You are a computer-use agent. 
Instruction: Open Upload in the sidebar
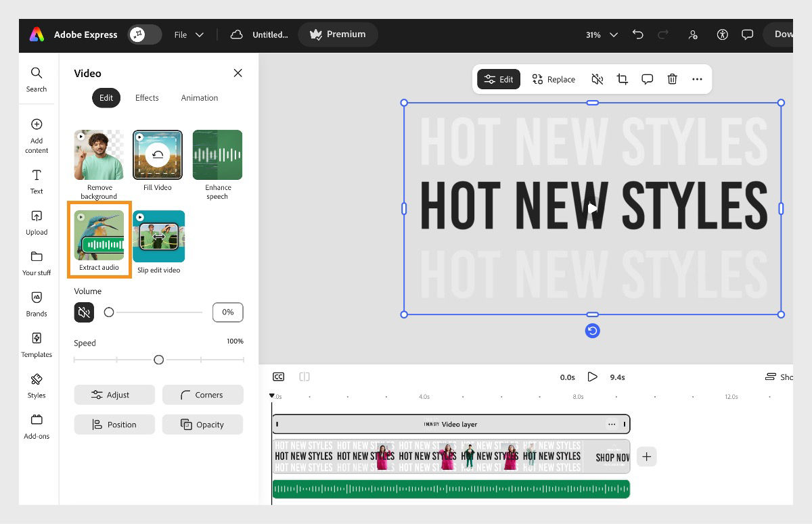point(37,222)
